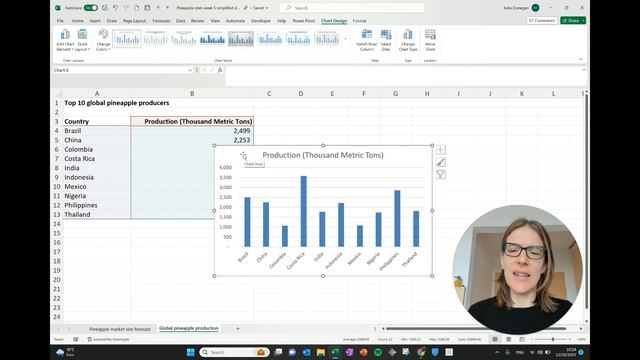Click the Chart Styles brush button
This screenshot has width=640, height=360.
(440, 162)
